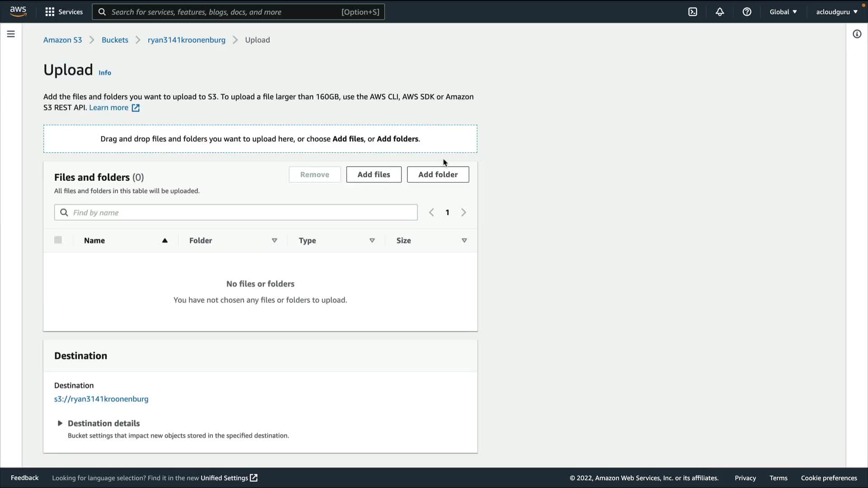The image size is (868, 488).
Task: Go to next page arrow in table
Action: 463,212
